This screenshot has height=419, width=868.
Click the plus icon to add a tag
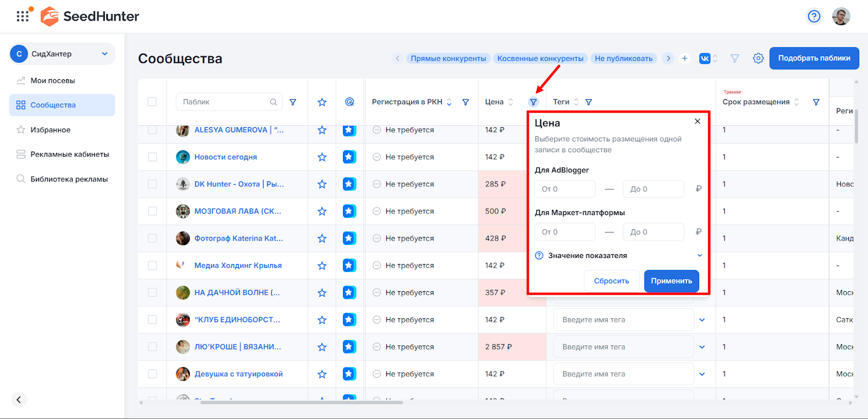point(685,59)
